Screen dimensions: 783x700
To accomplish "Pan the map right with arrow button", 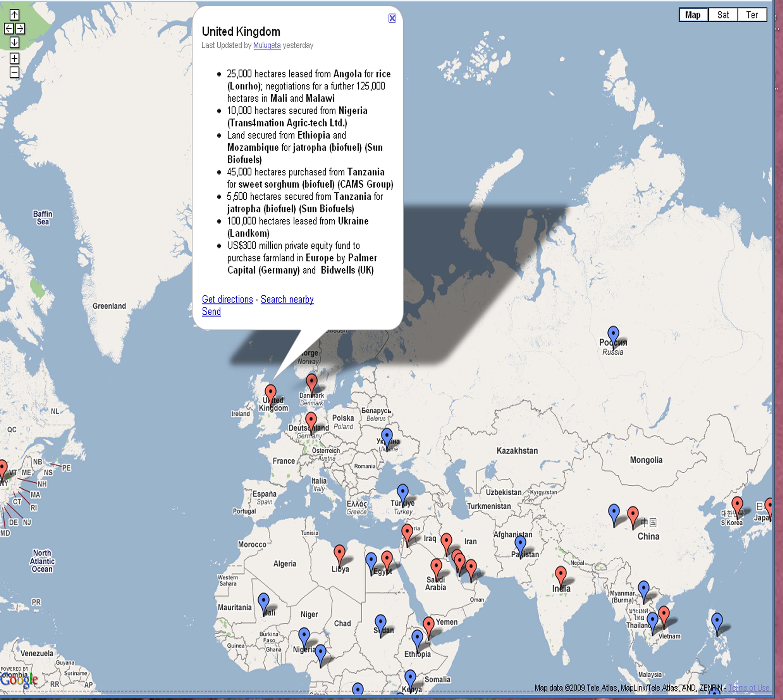I will point(20,28).
